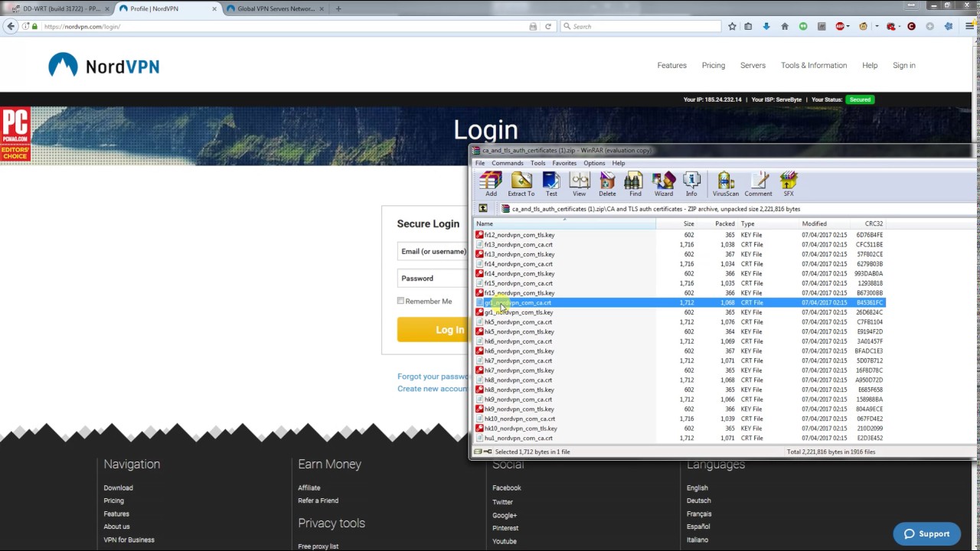Go up one folder in WinRAR
Image resolution: width=980 pixels, height=551 pixels.
click(x=483, y=209)
